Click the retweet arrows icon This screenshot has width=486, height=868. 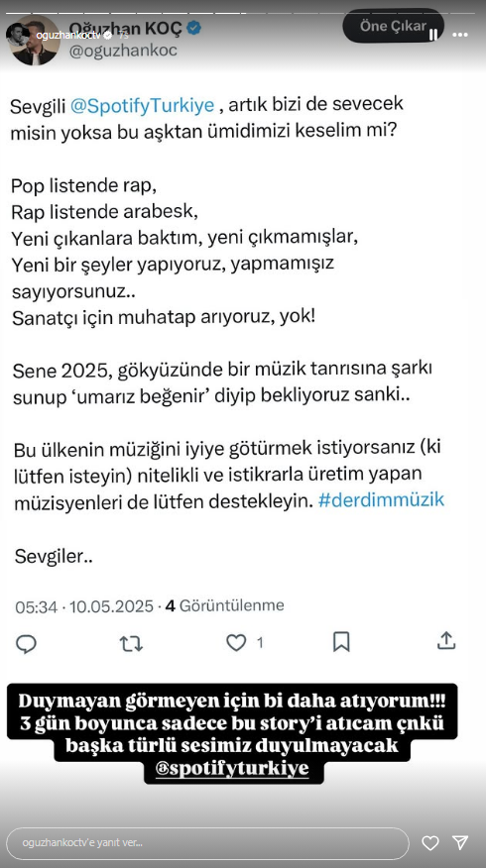(x=131, y=643)
